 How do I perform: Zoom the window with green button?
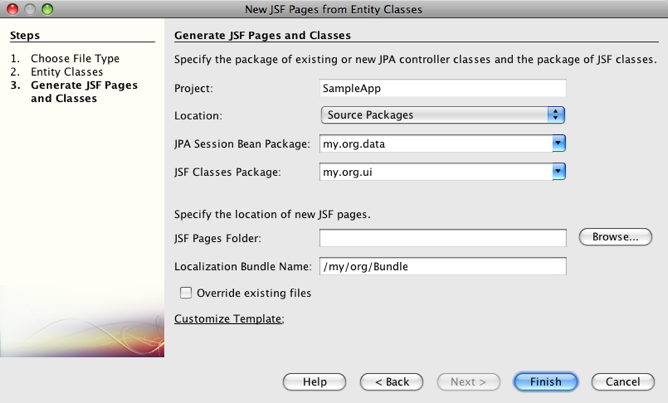point(47,9)
